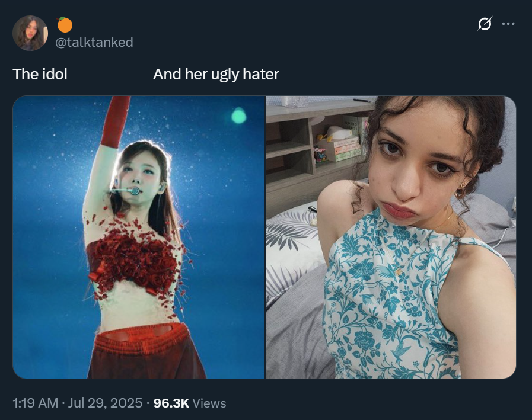Viewport: 532px width, 420px height.
Task: Click the headset microphone in left photo
Action: (125, 191)
